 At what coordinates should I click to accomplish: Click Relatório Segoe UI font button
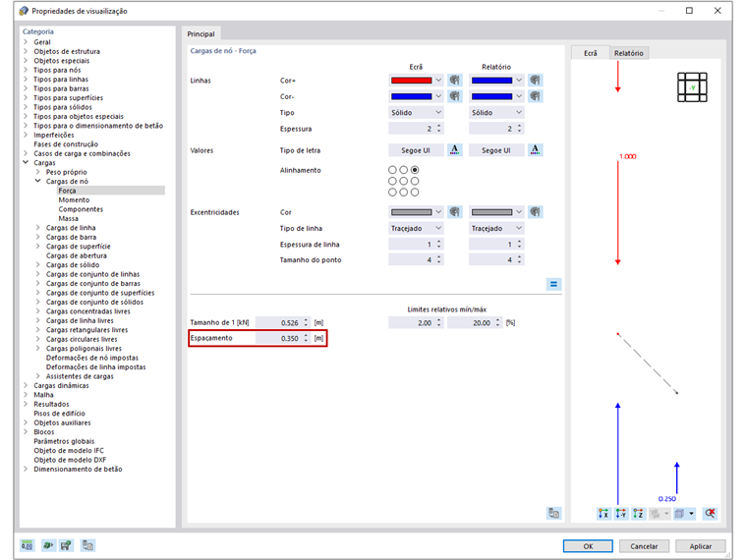tap(496, 150)
